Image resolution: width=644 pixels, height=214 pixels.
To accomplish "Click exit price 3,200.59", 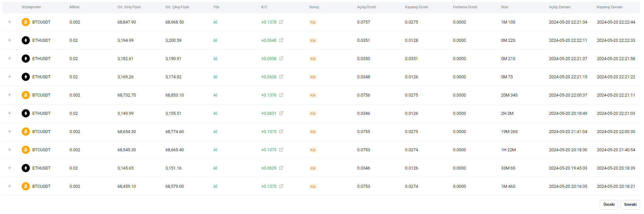I will pyautogui.click(x=173, y=40).
